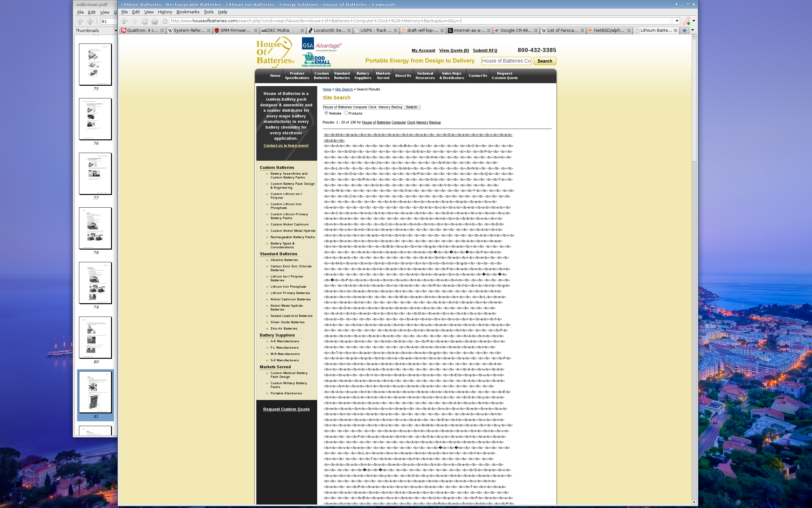
Task: Close the SRM Firmware tab
Action: (x=255, y=30)
